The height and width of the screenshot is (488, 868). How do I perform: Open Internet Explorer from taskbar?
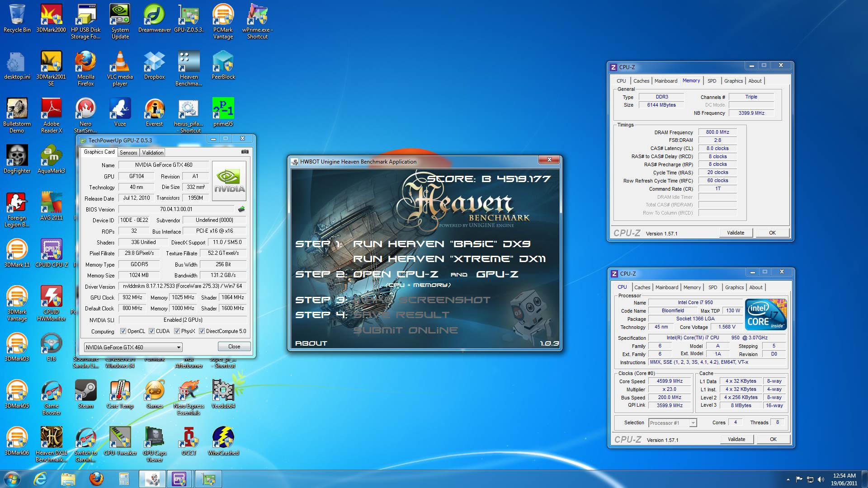click(40, 479)
